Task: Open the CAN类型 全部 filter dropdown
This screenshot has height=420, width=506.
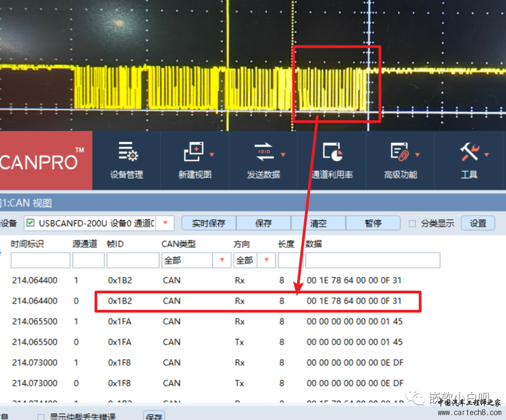Action: click(222, 260)
